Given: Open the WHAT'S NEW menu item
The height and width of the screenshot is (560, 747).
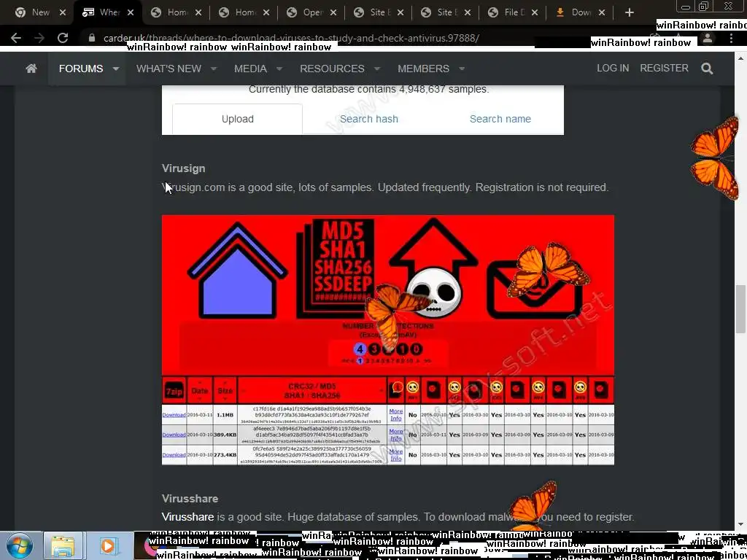Looking at the screenshot, I should pos(169,69).
